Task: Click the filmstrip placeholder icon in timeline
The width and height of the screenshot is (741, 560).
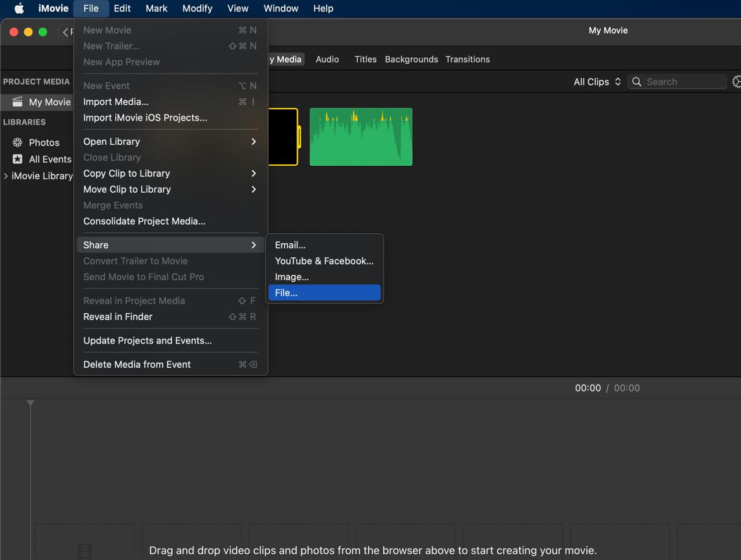Action: tap(85, 550)
